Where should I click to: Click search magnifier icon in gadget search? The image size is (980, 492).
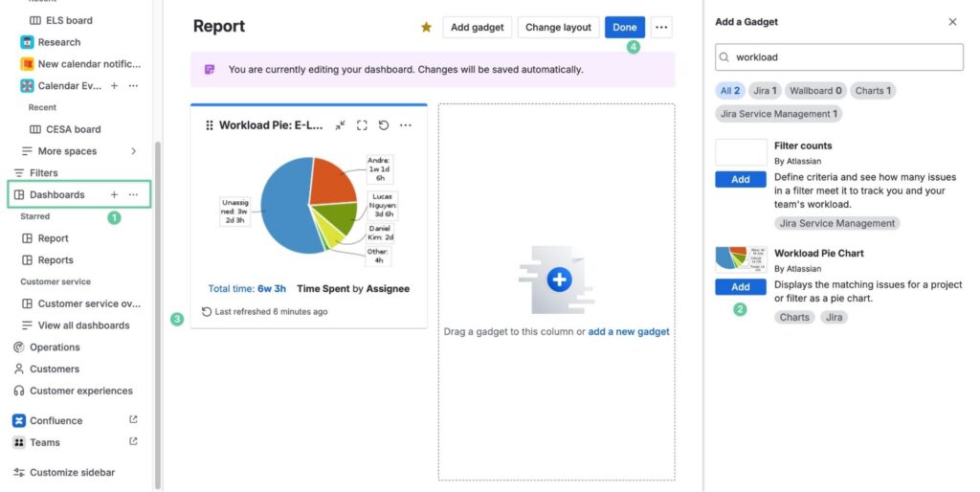(x=724, y=56)
